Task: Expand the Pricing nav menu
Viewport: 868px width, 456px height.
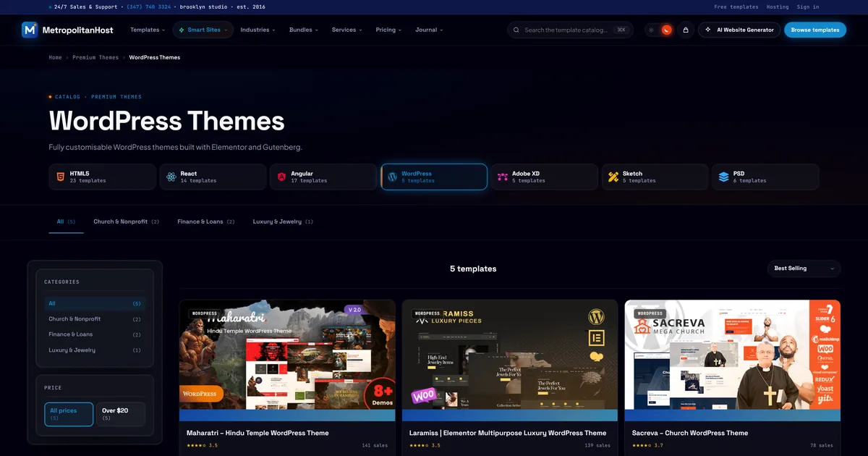Action: (x=389, y=30)
